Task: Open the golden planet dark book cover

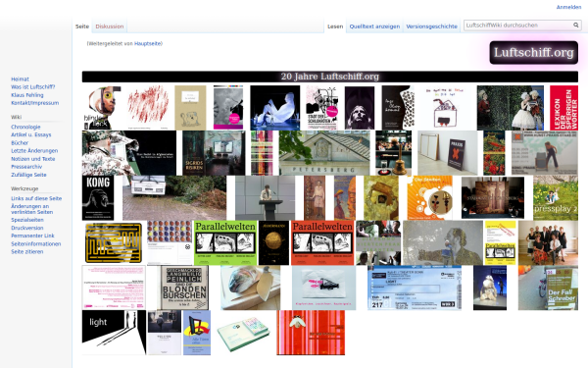Action: [273, 243]
